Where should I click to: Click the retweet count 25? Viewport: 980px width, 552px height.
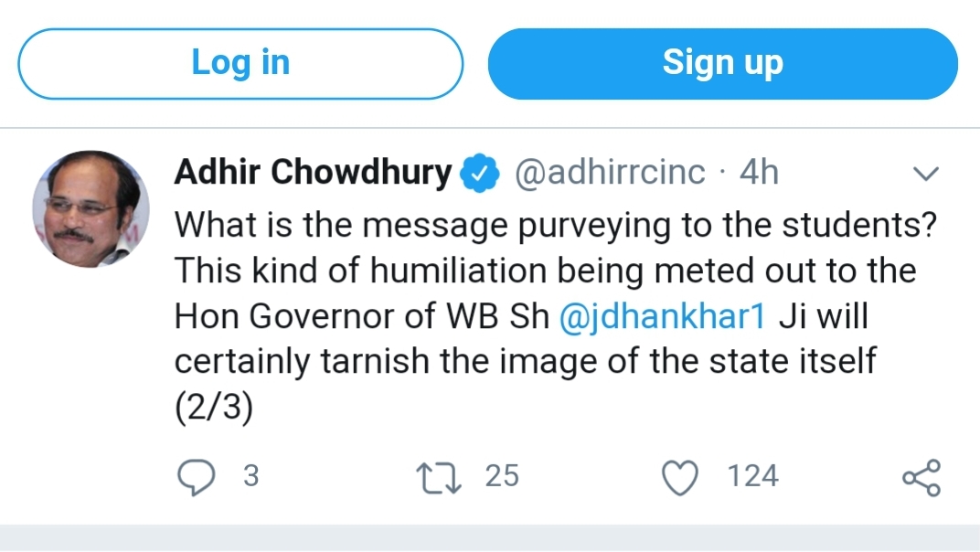point(502,476)
